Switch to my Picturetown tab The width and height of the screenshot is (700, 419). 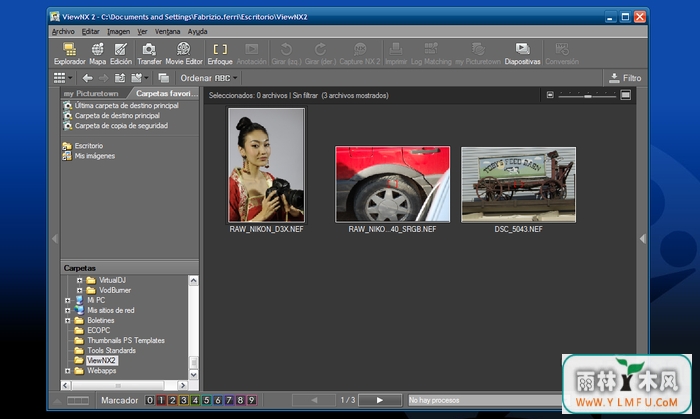(91, 93)
